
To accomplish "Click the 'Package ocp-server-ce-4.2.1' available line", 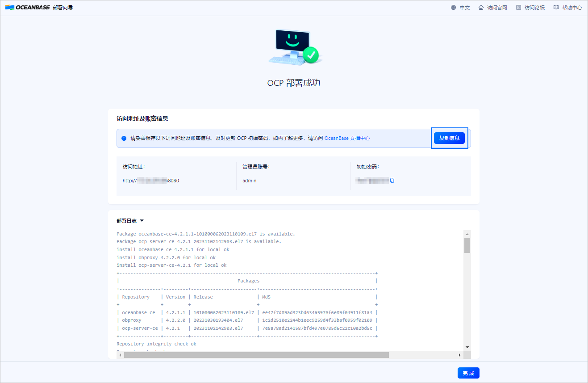I will [x=199, y=242].
